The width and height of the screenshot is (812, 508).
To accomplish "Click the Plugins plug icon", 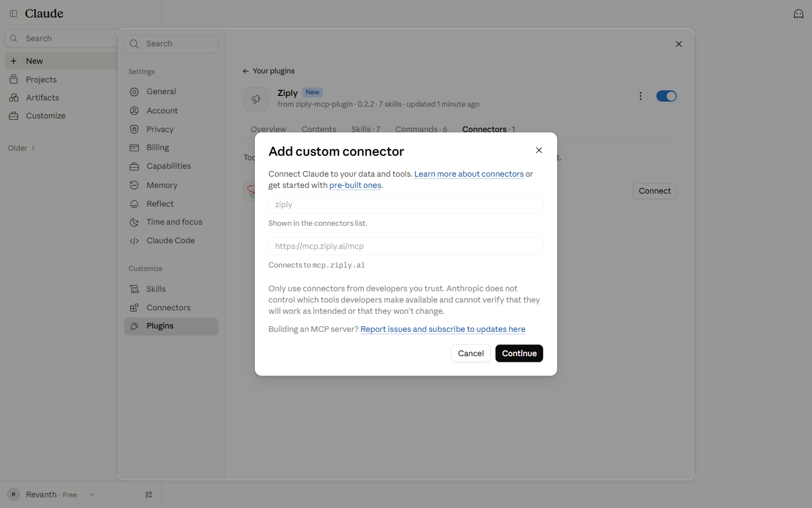I will coord(134,326).
